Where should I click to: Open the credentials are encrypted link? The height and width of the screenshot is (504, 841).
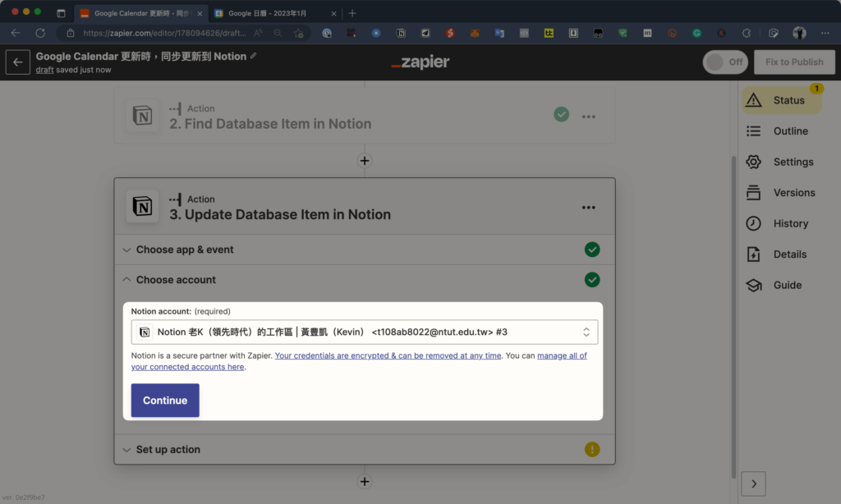pos(388,355)
